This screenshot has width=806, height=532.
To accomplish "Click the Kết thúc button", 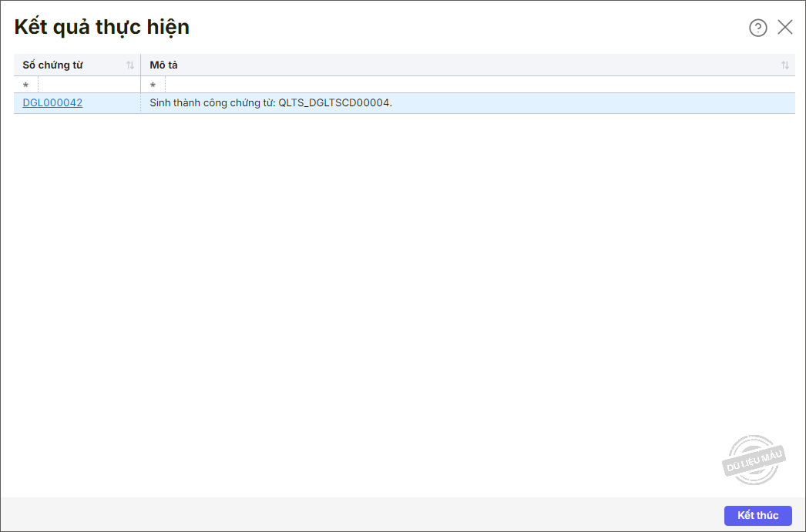I will click(x=757, y=516).
